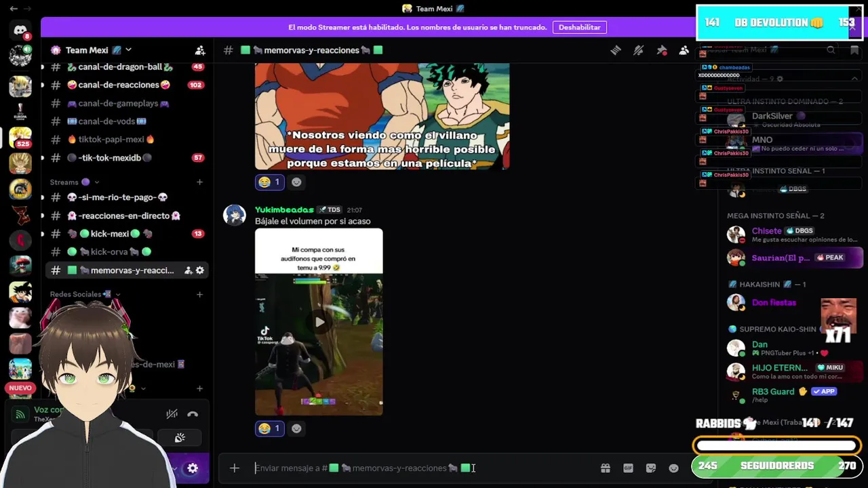Add channel to Streams category
868x488 pixels.
(x=199, y=182)
